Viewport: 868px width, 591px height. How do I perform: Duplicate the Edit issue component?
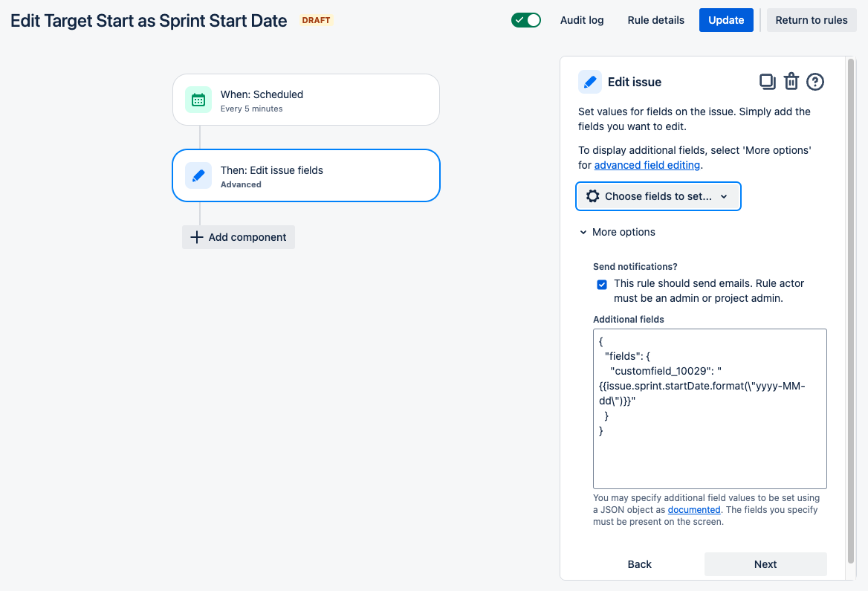tap(767, 82)
